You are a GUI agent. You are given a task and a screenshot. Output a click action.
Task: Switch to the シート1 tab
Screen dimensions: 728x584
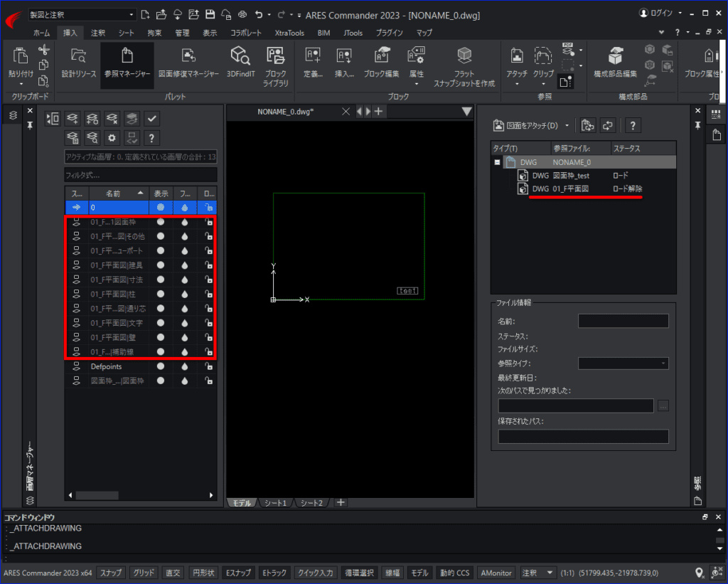click(x=275, y=503)
